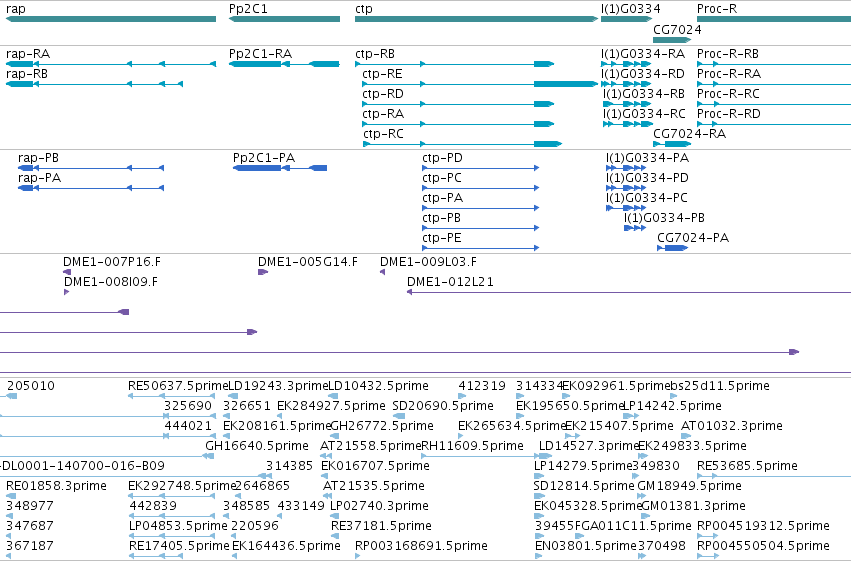
Task: Click the Proc-R-RB transcript label
Action: click(x=728, y=54)
